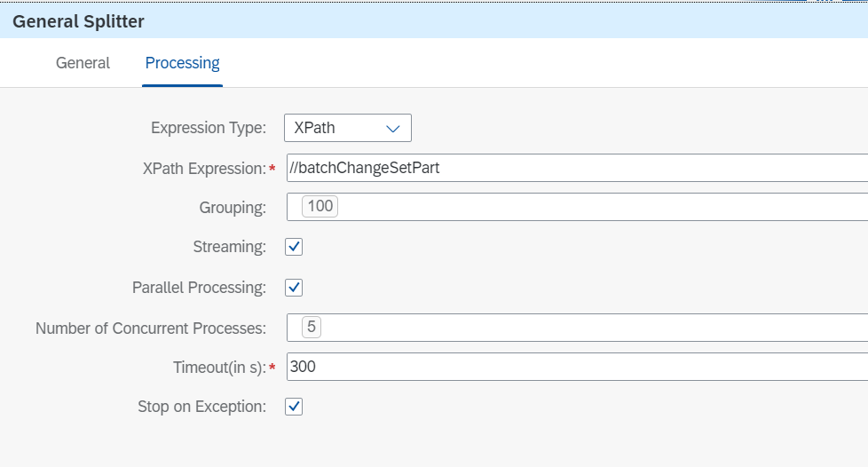Click the Timeout(in s) input field

pos(577,366)
